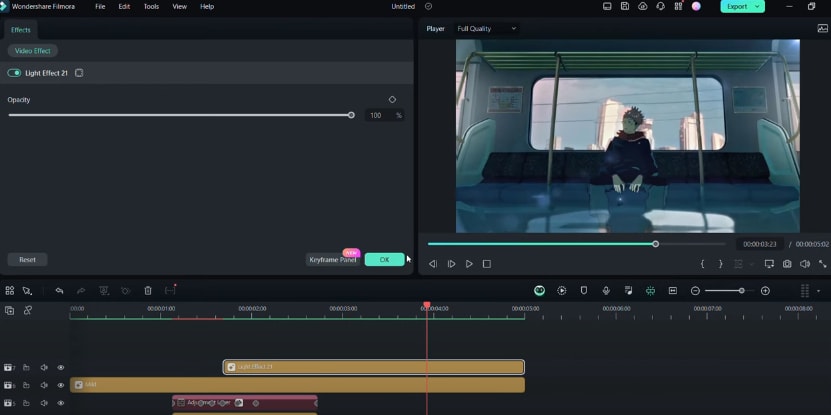831x415 pixels.
Task: Click the stop button in the player
Action: click(x=487, y=263)
